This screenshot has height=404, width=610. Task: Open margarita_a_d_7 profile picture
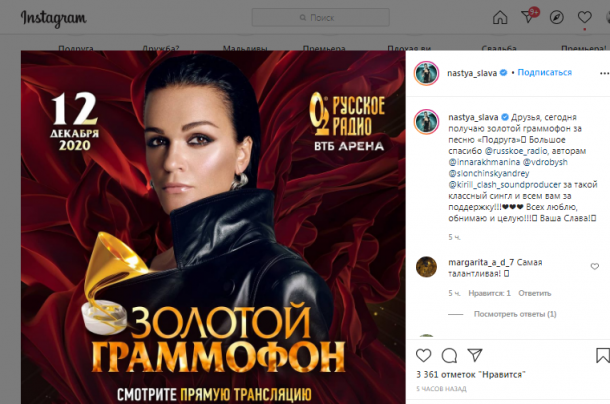pos(426,267)
